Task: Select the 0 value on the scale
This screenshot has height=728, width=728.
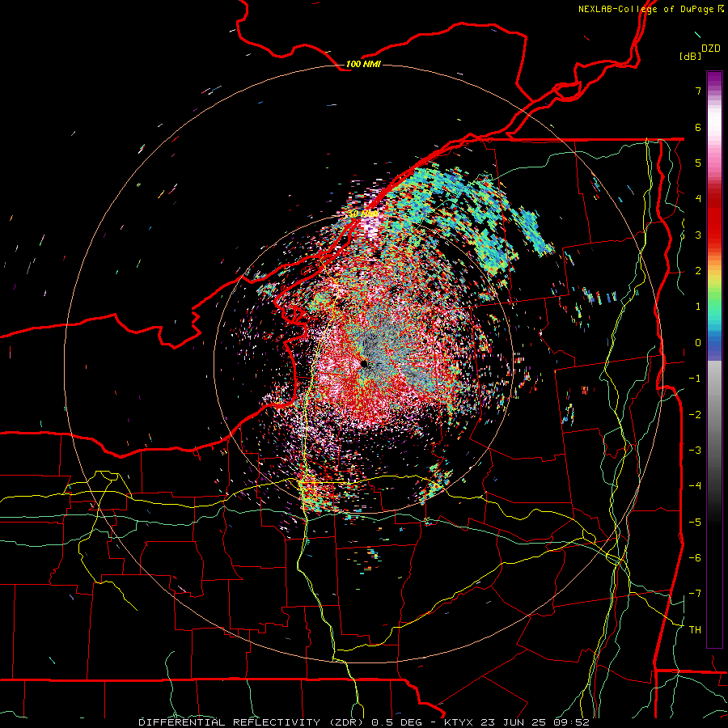Action: pyautogui.click(x=698, y=343)
